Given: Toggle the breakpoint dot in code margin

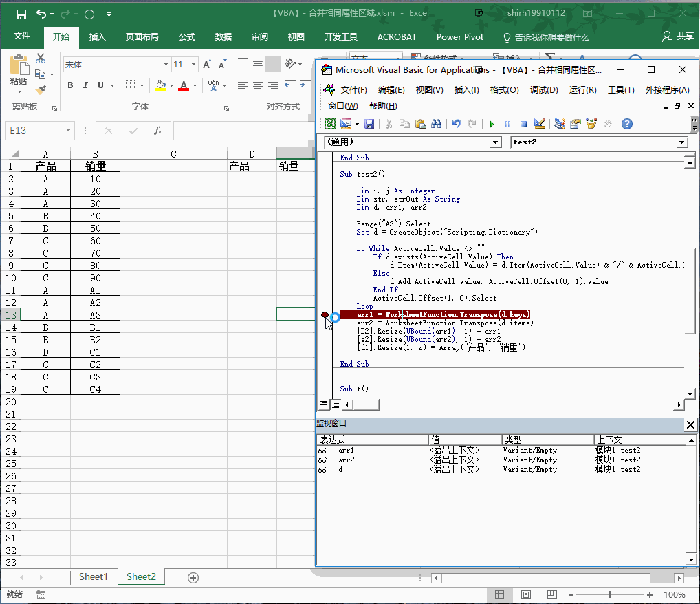Looking at the screenshot, I should [x=325, y=314].
